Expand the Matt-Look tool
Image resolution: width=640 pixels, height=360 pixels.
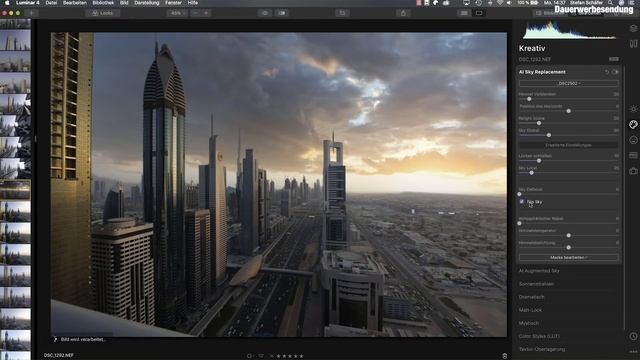(530, 310)
